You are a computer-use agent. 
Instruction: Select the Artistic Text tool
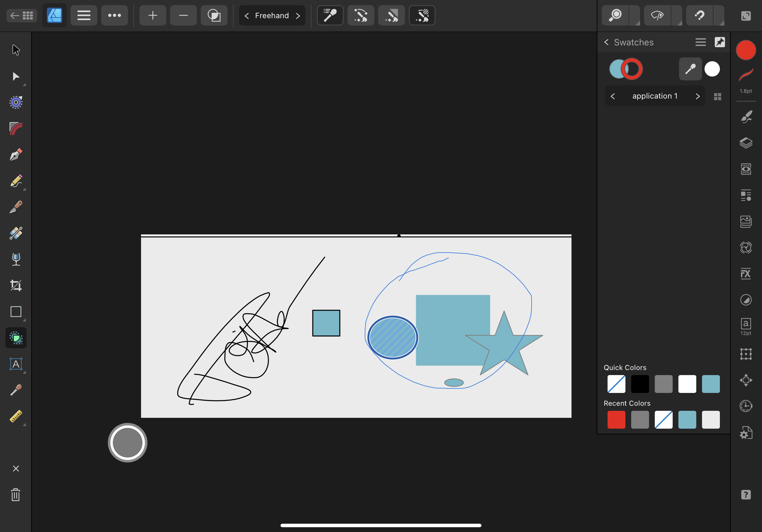point(16,364)
